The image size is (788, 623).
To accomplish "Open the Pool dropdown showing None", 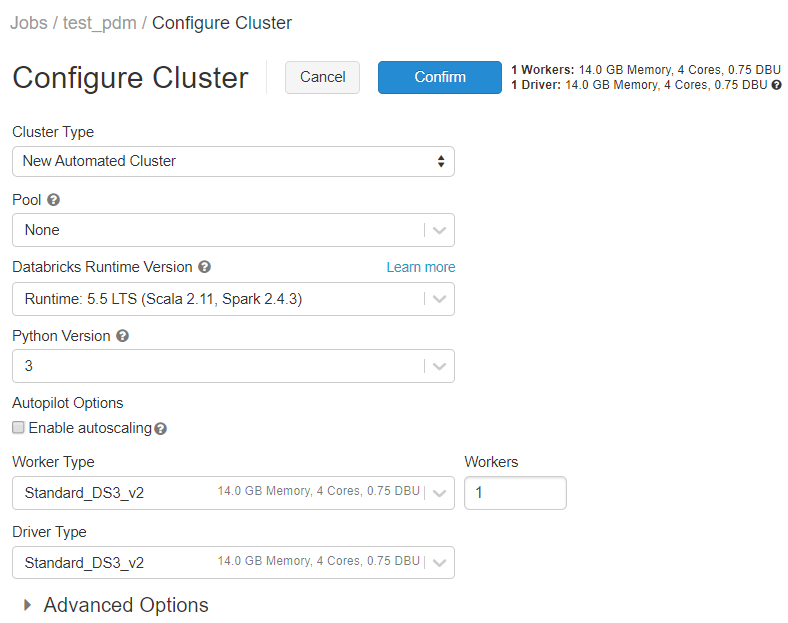I will point(233,230).
